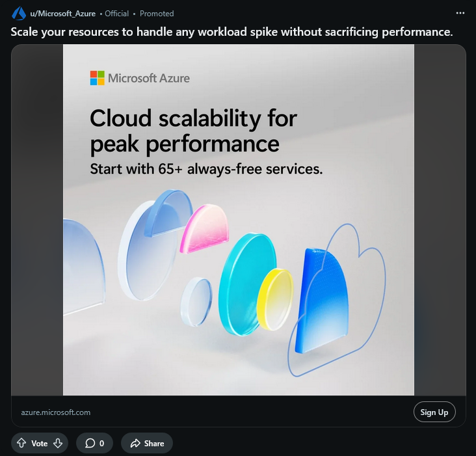This screenshot has height=456, width=476.
Task: Click the comment count number 0
Action: coord(101,443)
